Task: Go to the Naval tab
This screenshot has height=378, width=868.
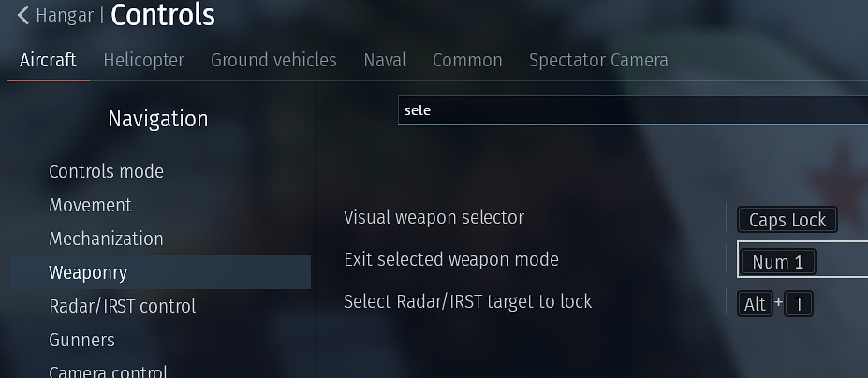Action: coord(385,60)
